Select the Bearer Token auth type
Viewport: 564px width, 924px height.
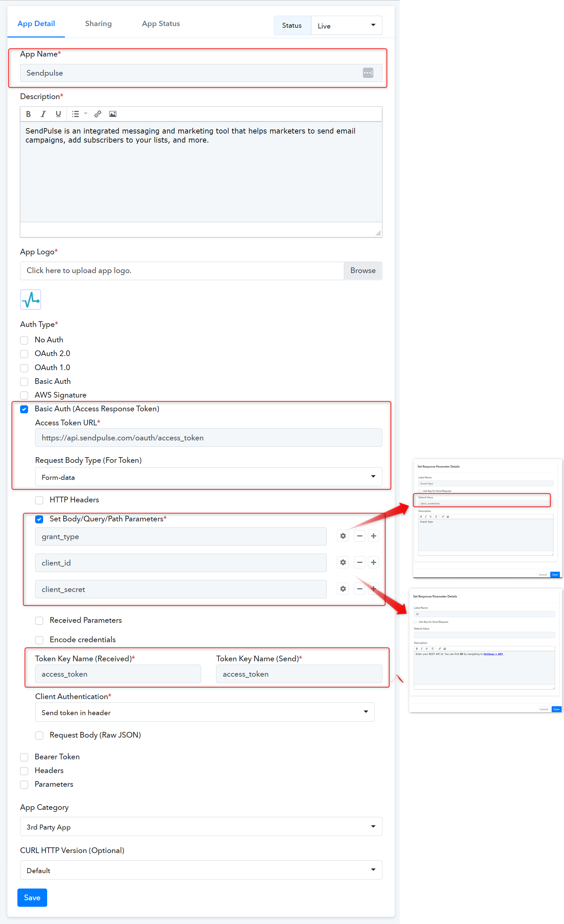[x=24, y=757]
